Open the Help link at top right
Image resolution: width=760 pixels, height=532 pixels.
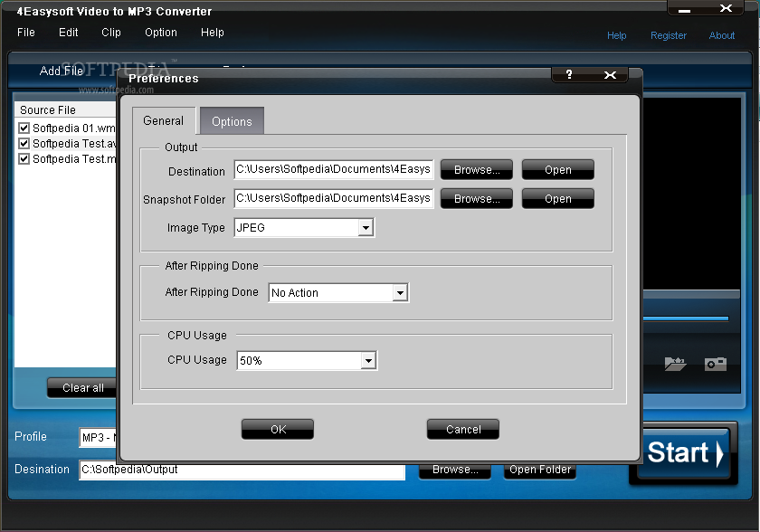pyautogui.click(x=616, y=35)
